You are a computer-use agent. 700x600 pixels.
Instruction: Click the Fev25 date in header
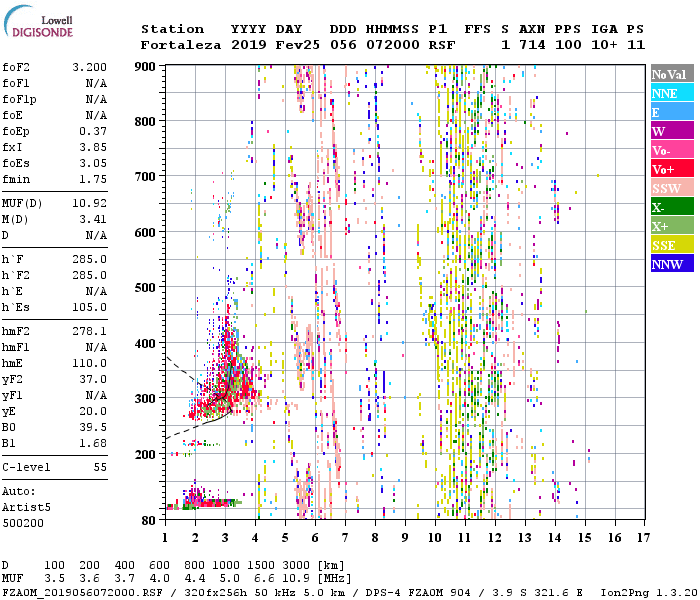tap(297, 45)
